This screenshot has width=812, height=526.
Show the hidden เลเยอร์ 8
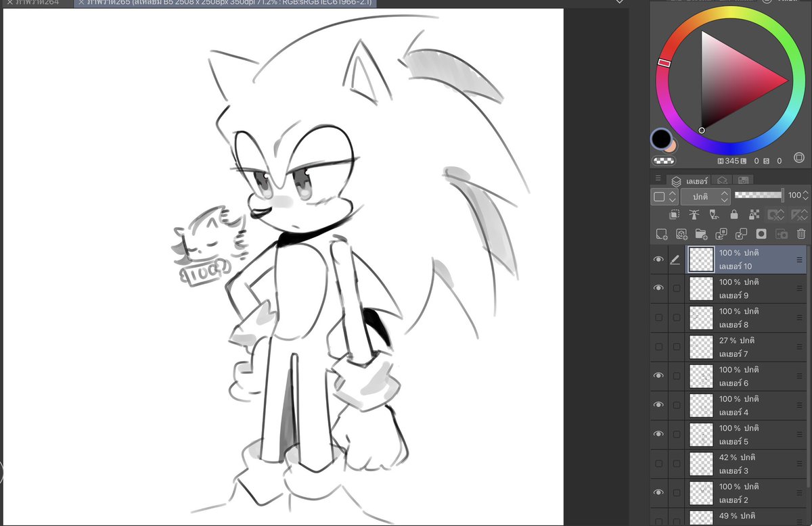pos(658,318)
